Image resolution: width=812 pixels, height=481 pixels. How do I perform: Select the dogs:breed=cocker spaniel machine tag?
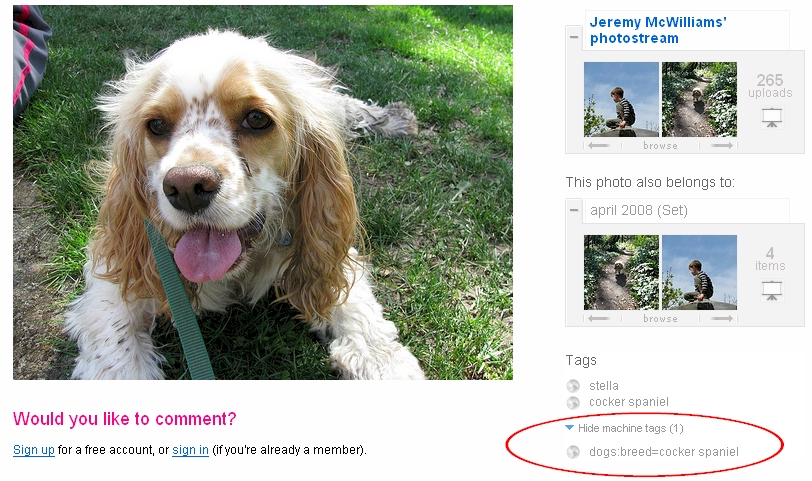coord(664,452)
